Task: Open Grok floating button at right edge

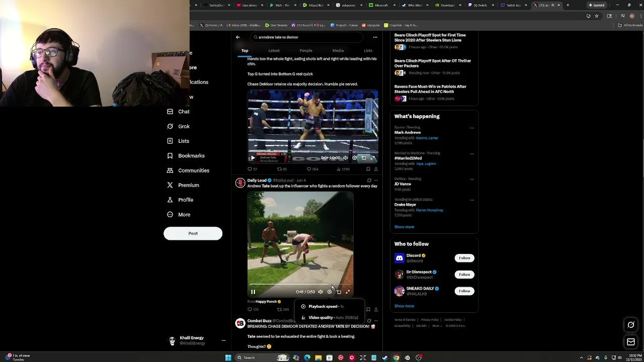Action: [631, 325]
